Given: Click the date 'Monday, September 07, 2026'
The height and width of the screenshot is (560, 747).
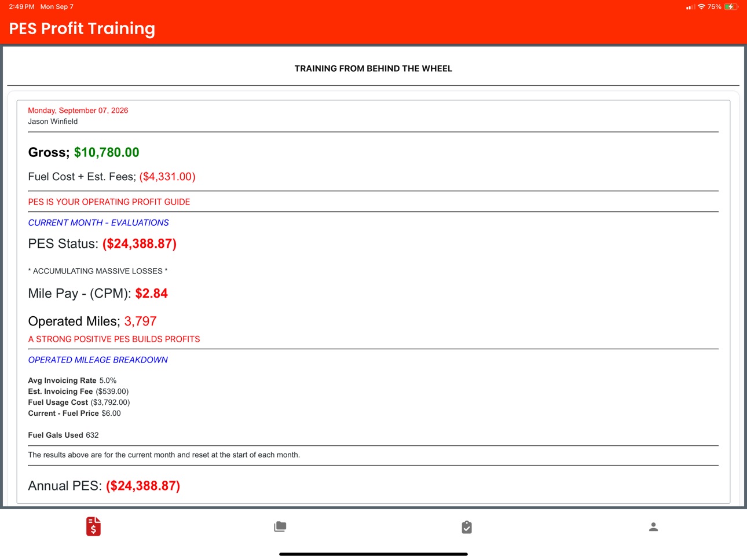Looking at the screenshot, I should click(78, 111).
